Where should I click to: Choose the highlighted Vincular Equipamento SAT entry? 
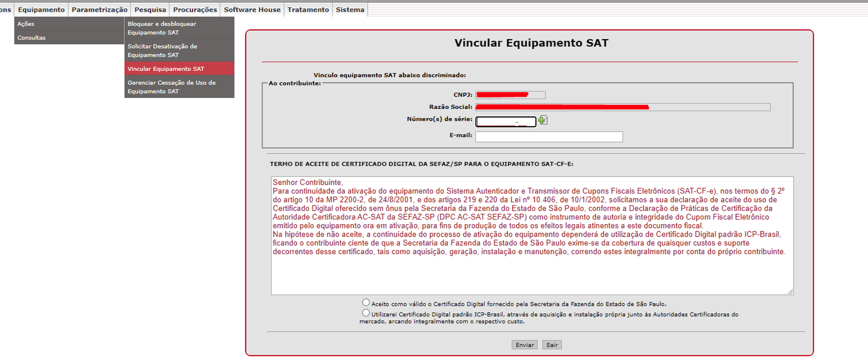[179, 69]
